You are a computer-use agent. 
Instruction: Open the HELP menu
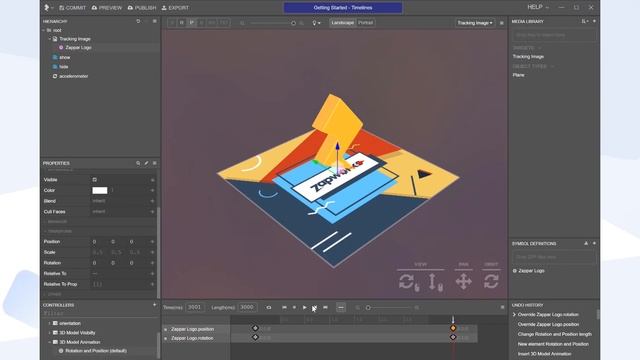(538, 7)
